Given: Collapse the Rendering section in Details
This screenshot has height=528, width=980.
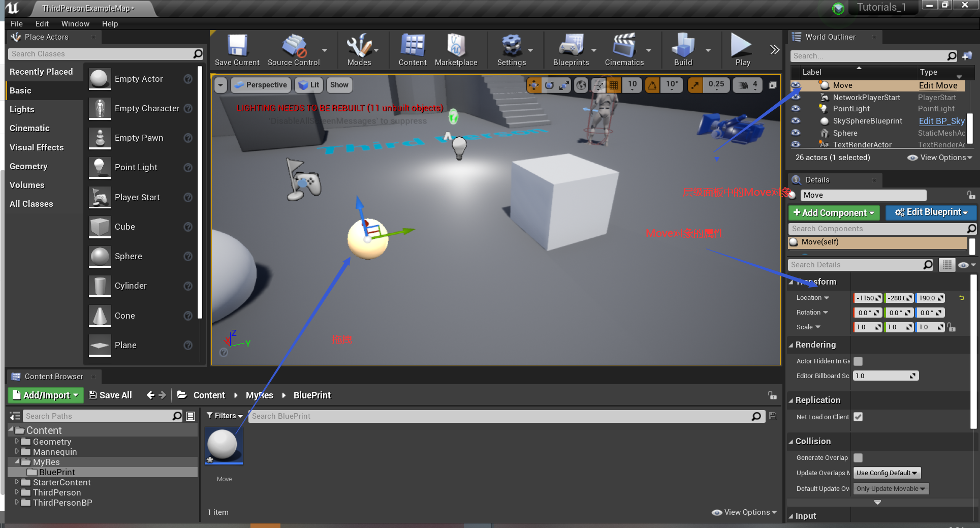Looking at the screenshot, I should (x=791, y=345).
